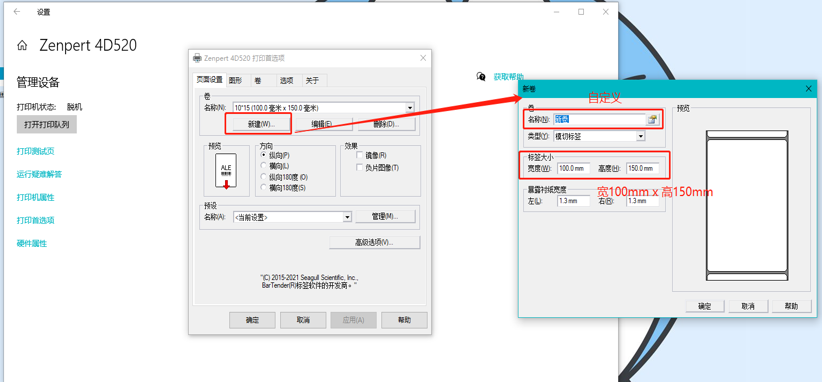Click OK in the new stock dialog
This screenshot has width=822, height=382.
pos(705,306)
